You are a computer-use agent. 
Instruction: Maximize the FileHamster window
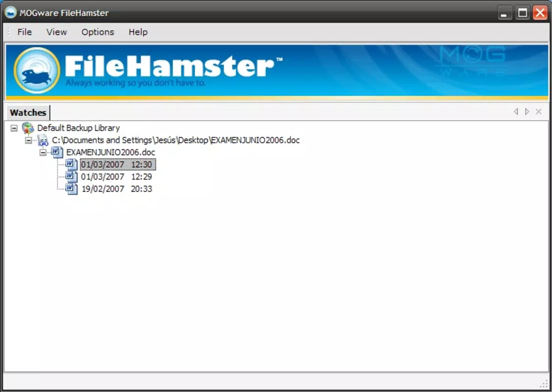tap(523, 13)
